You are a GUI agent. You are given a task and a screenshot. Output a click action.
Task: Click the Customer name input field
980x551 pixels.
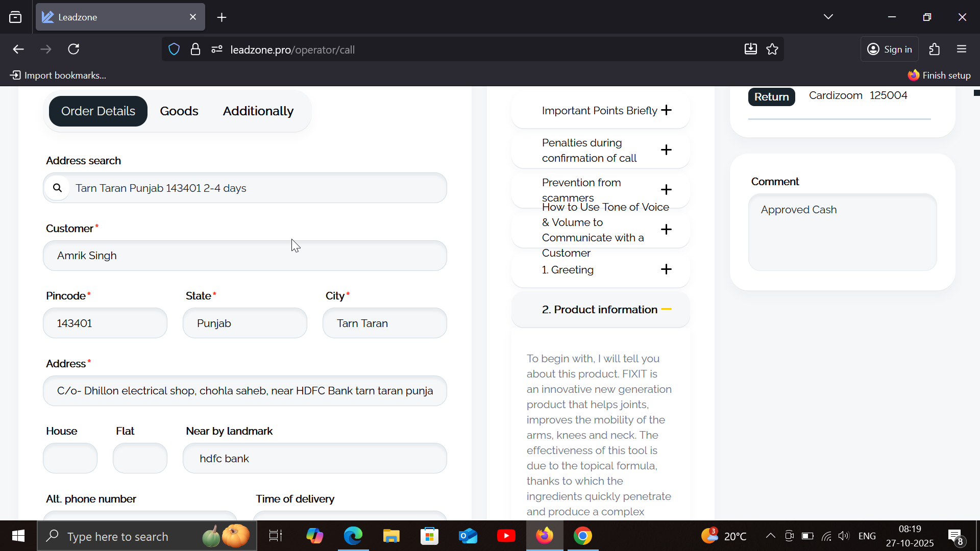[x=245, y=256]
